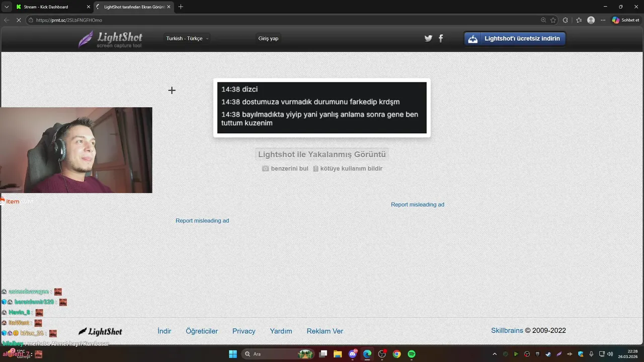Click the left 'Report misleading ad' link

(202, 221)
